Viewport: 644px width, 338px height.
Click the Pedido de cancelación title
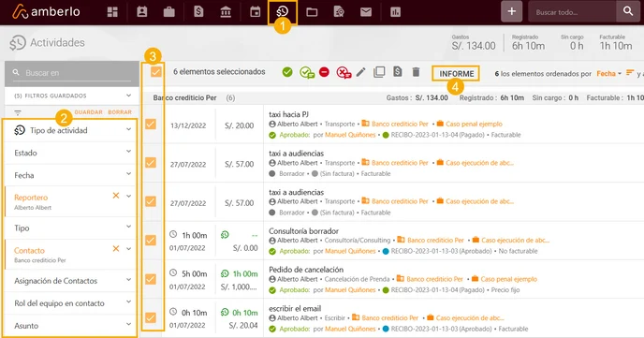306,270
